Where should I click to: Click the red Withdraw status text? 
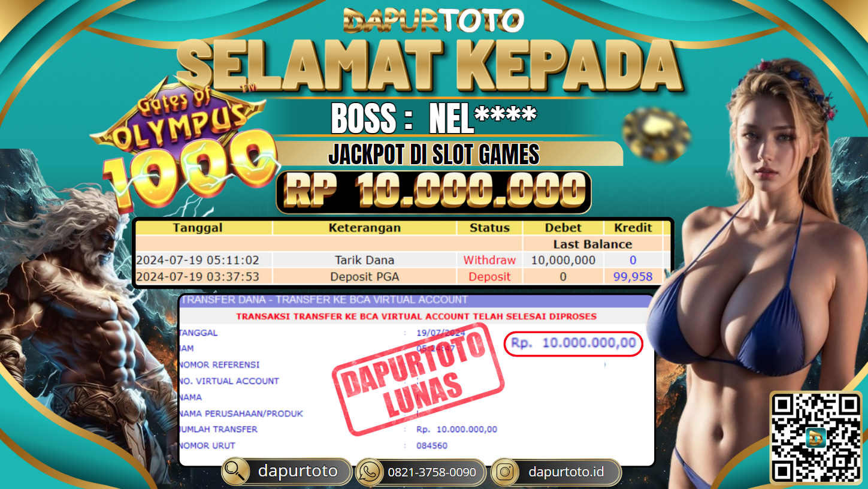pyautogui.click(x=489, y=260)
